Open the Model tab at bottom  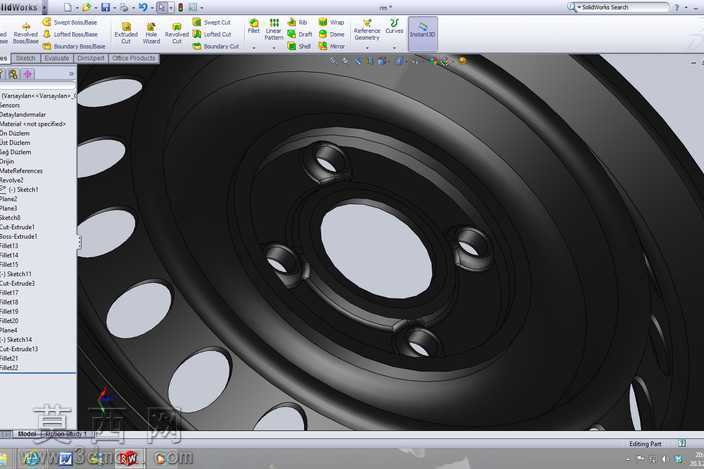(26, 434)
